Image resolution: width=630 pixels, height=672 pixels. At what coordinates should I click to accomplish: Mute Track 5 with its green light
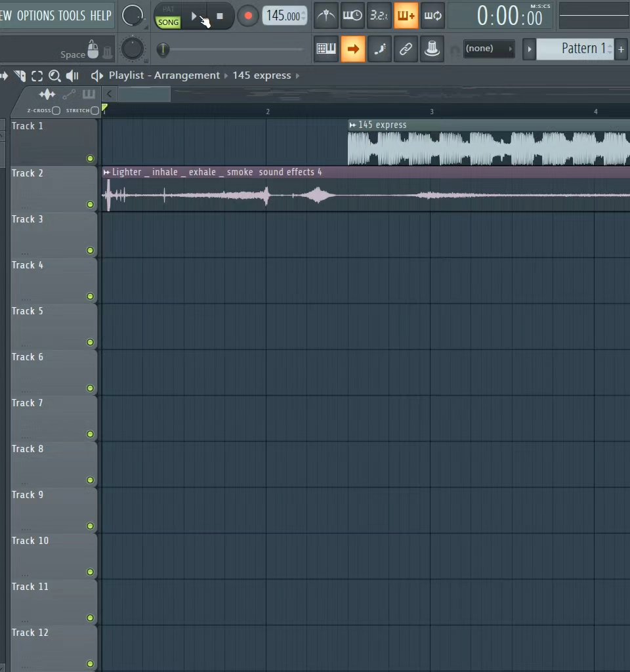click(x=90, y=342)
